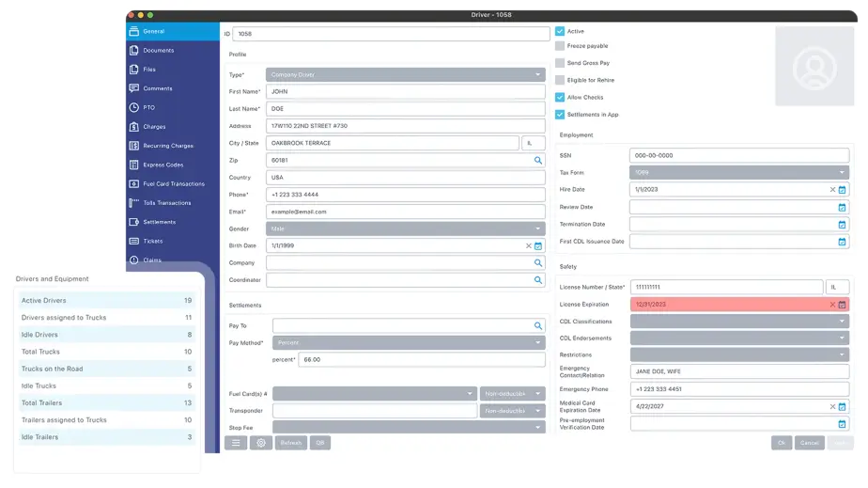Uncheck the Active checkbox
The height and width of the screenshot is (488, 868).
coord(560,31)
